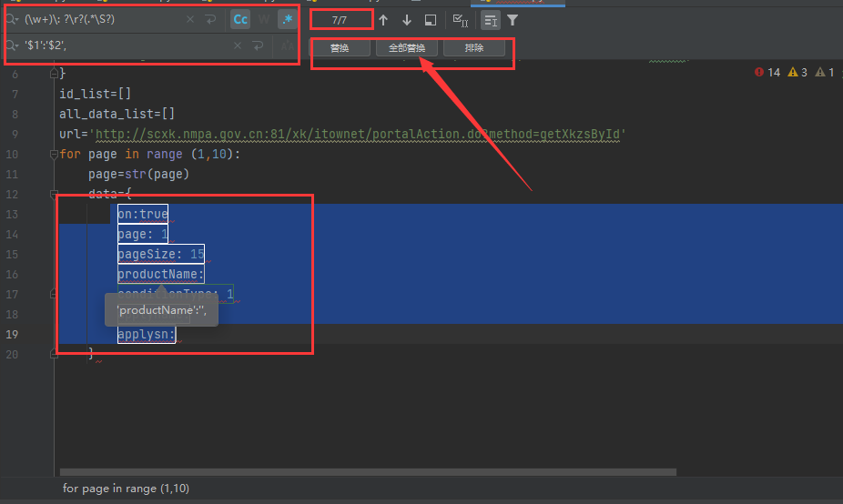Open the URL string on line 9

pos(358,135)
